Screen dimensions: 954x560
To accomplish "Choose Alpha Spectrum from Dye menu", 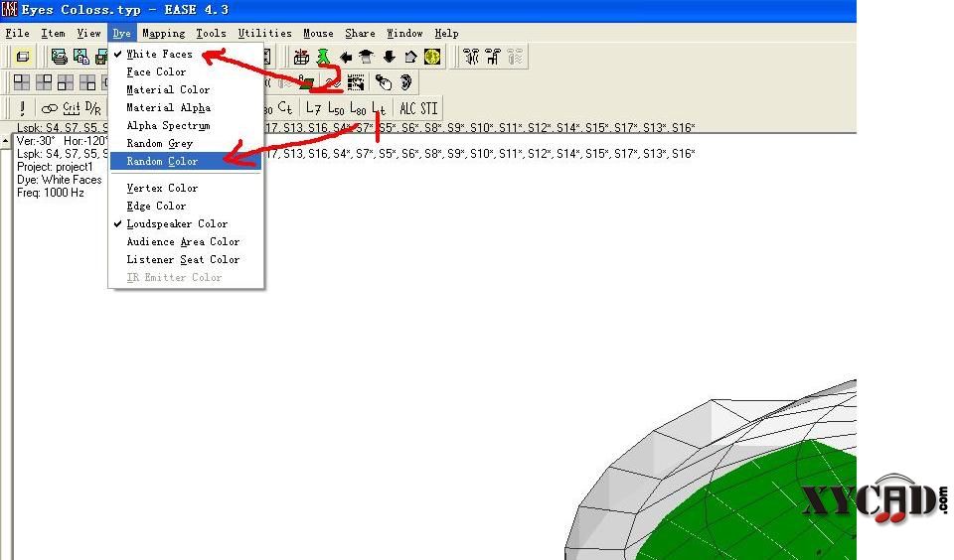I will [x=186, y=125].
